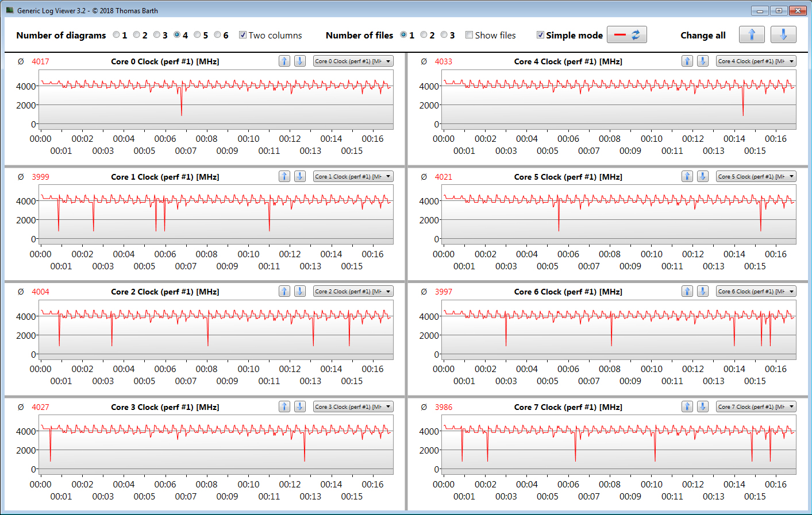Click the Core 2 Clock (perf #1) [MHz] title
Screen dimensions: 812x515
pyautogui.click(x=165, y=292)
